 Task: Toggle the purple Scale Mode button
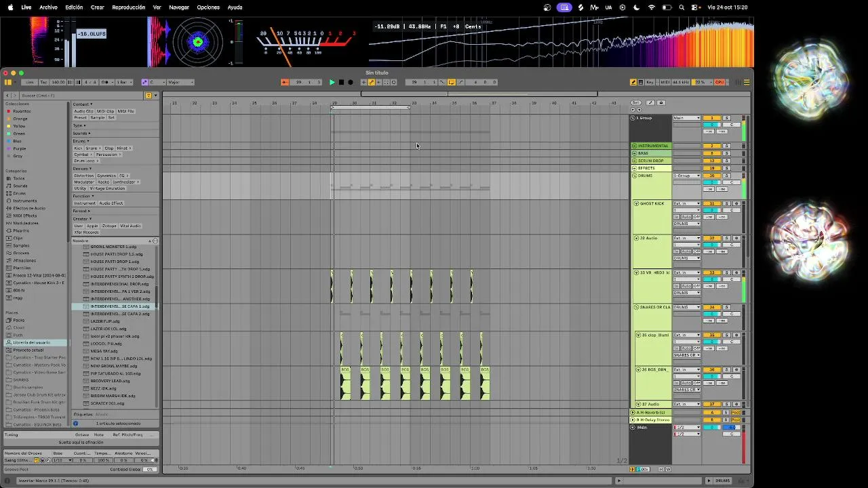(x=144, y=82)
